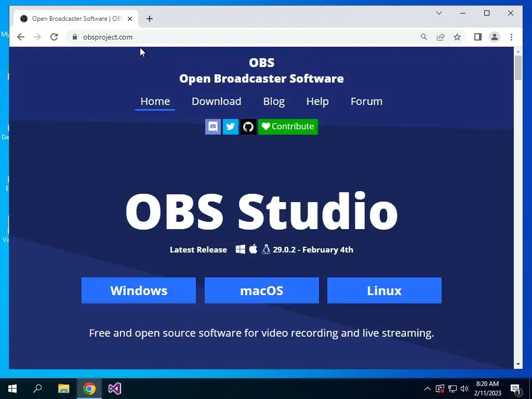Click the zoom magnifier in the address bar

click(x=424, y=37)
